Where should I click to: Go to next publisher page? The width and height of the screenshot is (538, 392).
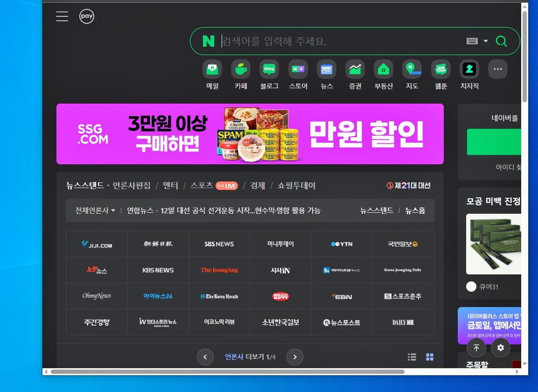click(295, 357)
